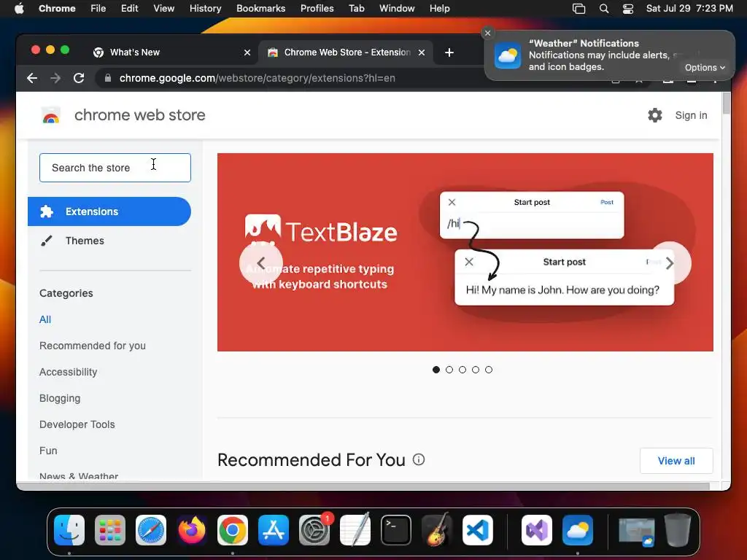Click the Sign in link
Image resolution: width=747 pixels, height=560 pixels.
click(x=691, y=115)
